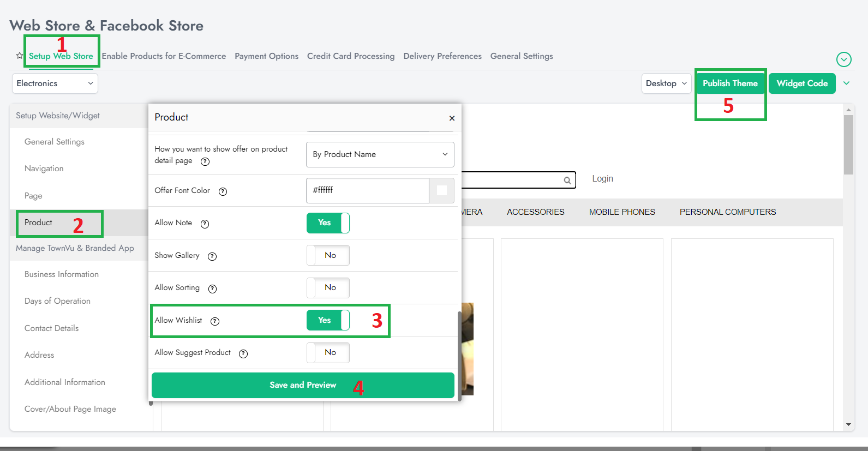Click the white Offer Font Color swatch
This screenshot has width=868, height=451.
[442, 190]
